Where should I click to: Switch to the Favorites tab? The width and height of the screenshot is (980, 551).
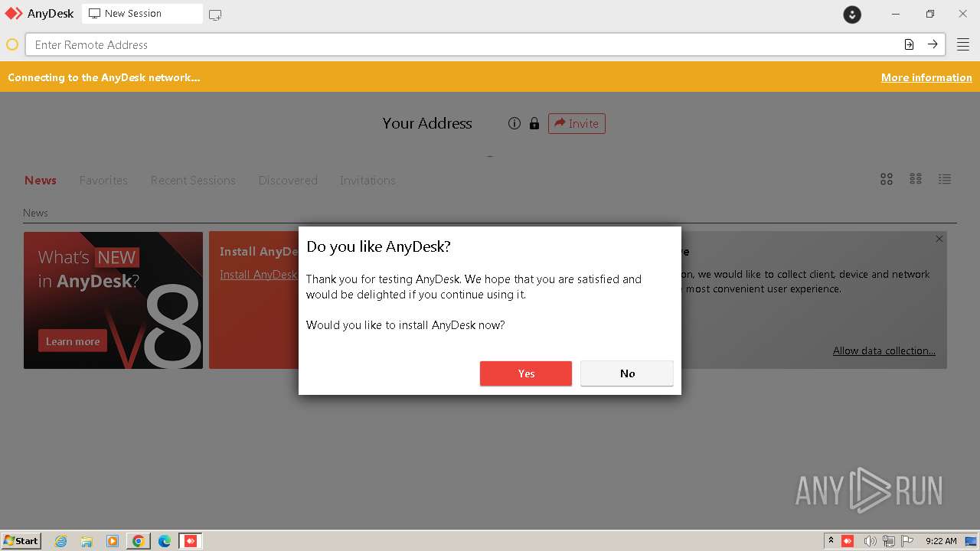coord(103,181)
